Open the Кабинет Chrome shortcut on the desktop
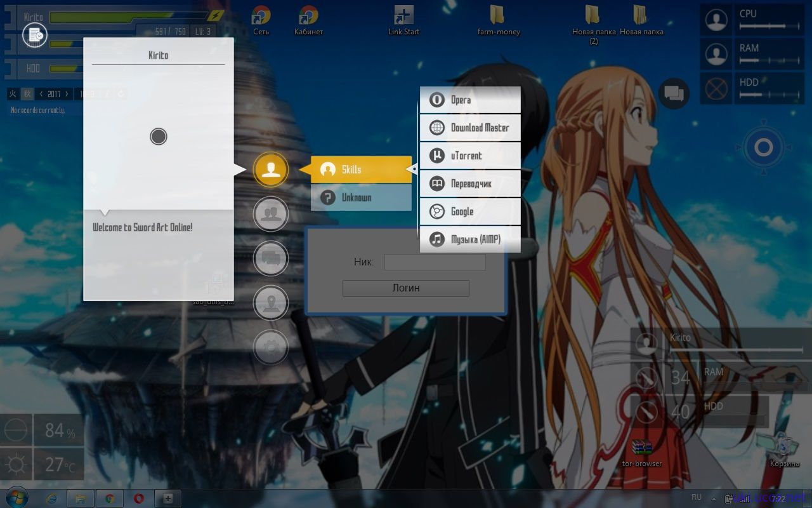Screen dimensions: 812x508 pos(309,20)
